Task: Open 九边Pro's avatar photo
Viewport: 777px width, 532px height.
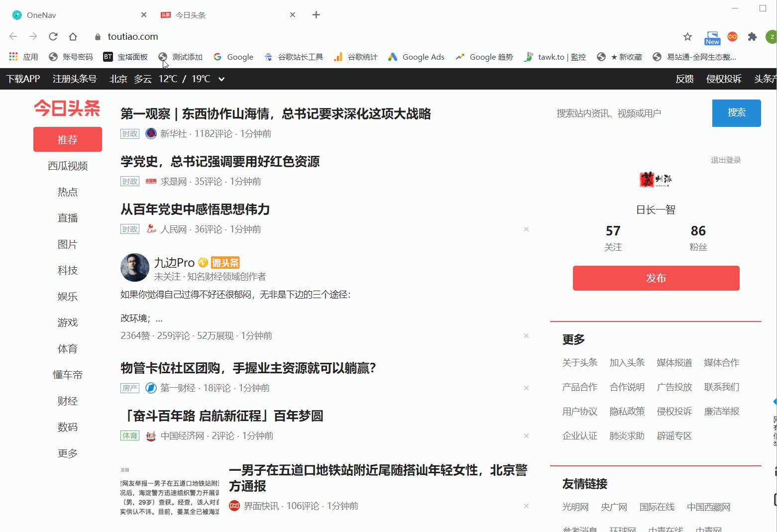Action: (135, 268)
